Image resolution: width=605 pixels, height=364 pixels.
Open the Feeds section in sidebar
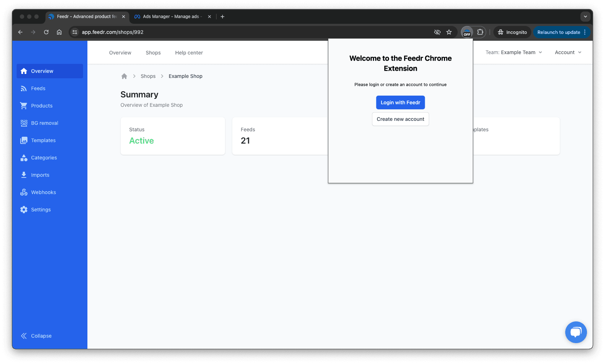(38, 88)
